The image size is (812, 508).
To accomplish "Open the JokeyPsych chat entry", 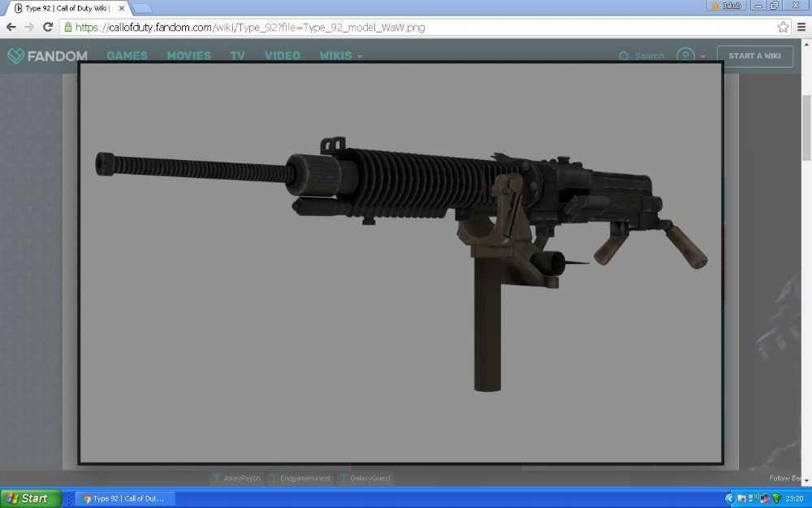I will pyautogui.click(x=237, y=478).
